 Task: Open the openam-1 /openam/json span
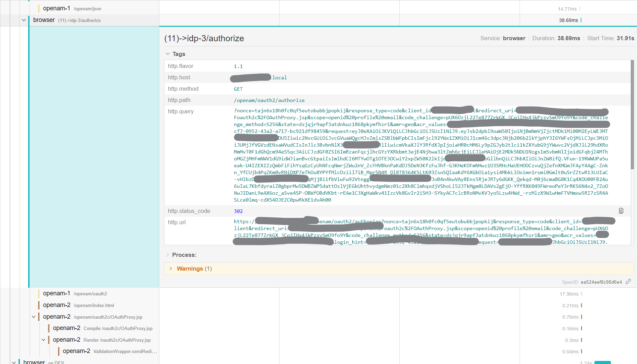72,9
